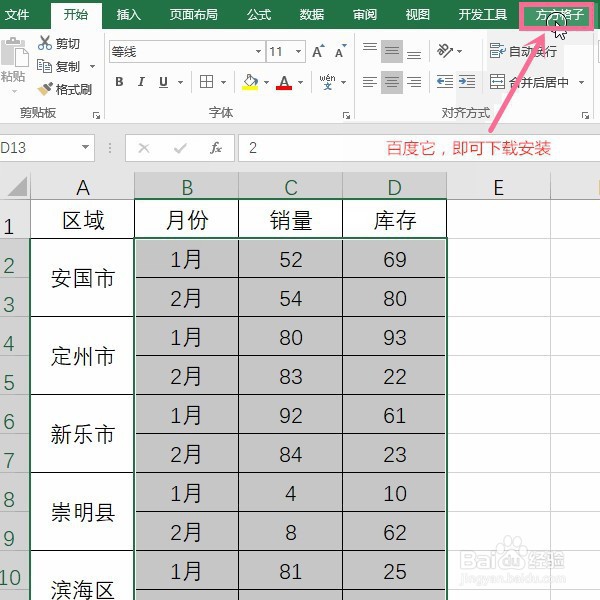Viewport: 600px width, 600px height.
Task: Toggle Center horizontal alignment
Action: pyautogui.click(x=392, y=82)
